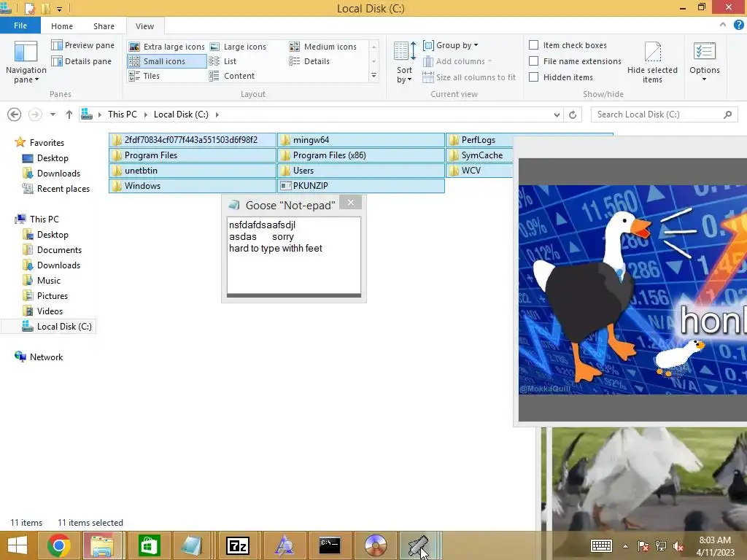The image size is (747, 560).
Task: Go up one folder level
Action: point(69,114)
